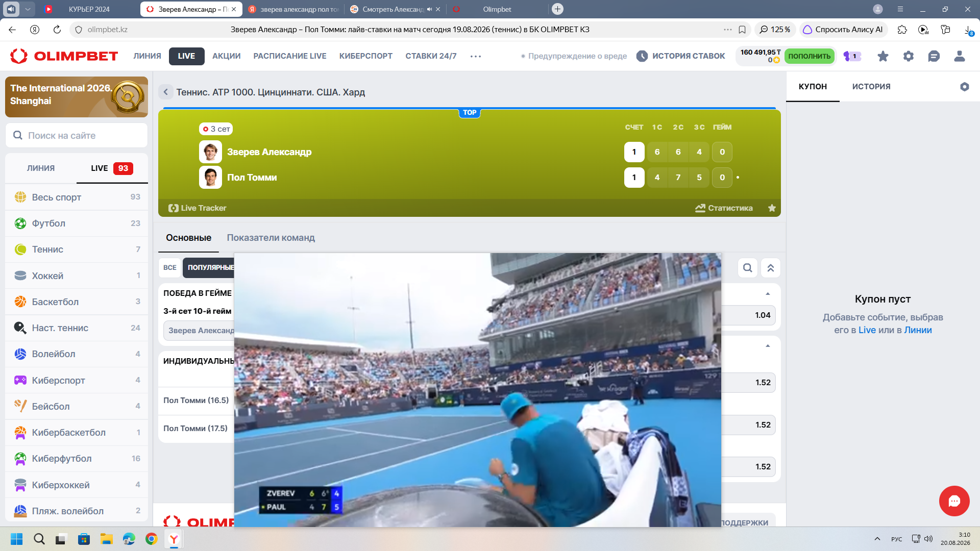Select Весь спорт in sports list
The width and height of the screenshot is (980, 551).
coord(77,197)
